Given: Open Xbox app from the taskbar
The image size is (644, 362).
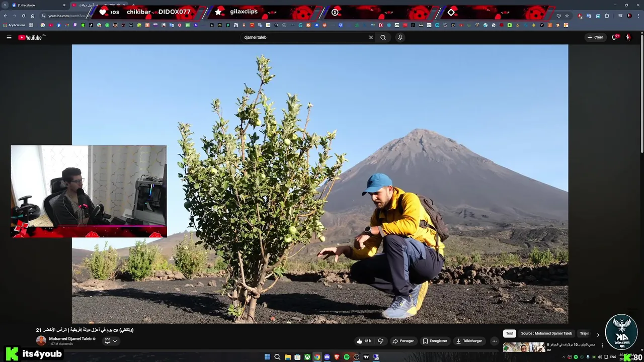Looking at the screenshot, I should (307, 357).
